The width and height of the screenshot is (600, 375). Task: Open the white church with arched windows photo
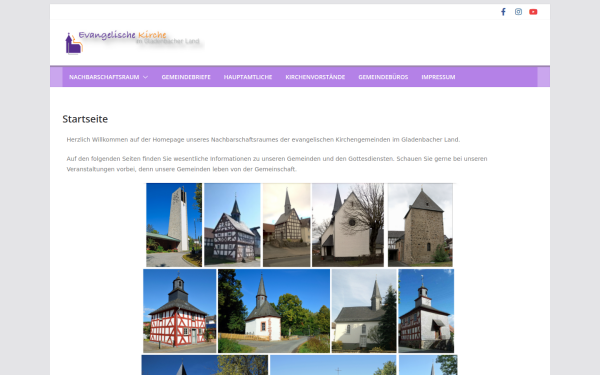(364, 311)
